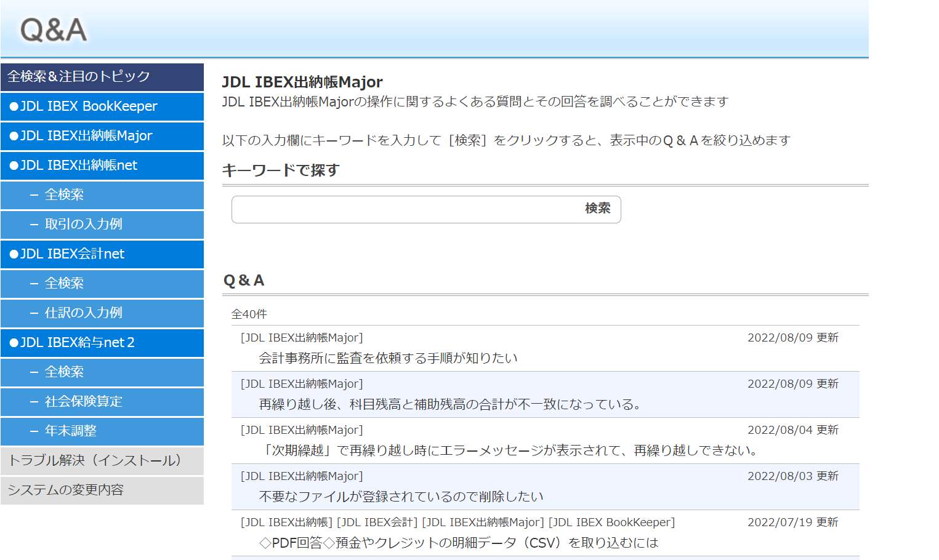Open the 科目残高と補助残高の合計が不一致 Q&A

[451, 404]
